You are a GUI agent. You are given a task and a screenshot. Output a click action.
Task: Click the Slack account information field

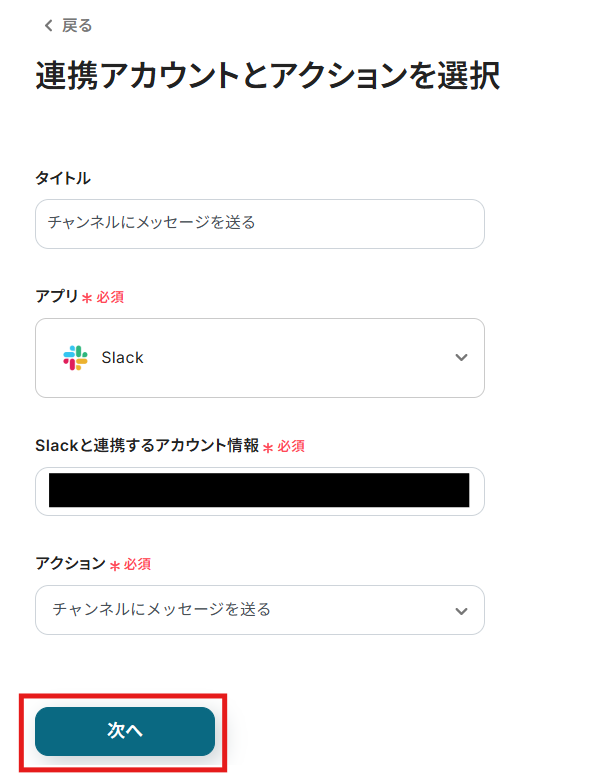pos(260,491)
